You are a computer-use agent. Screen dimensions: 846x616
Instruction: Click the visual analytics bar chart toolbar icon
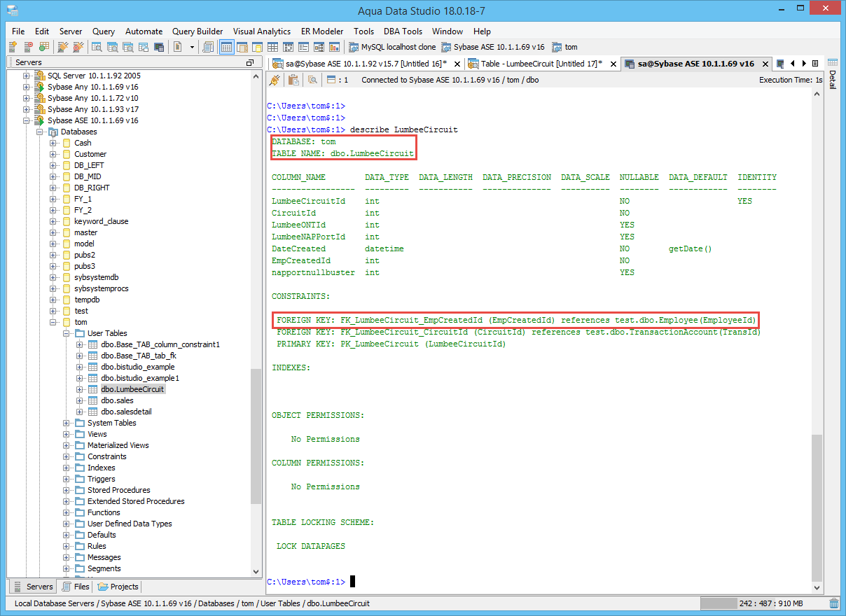335,47
